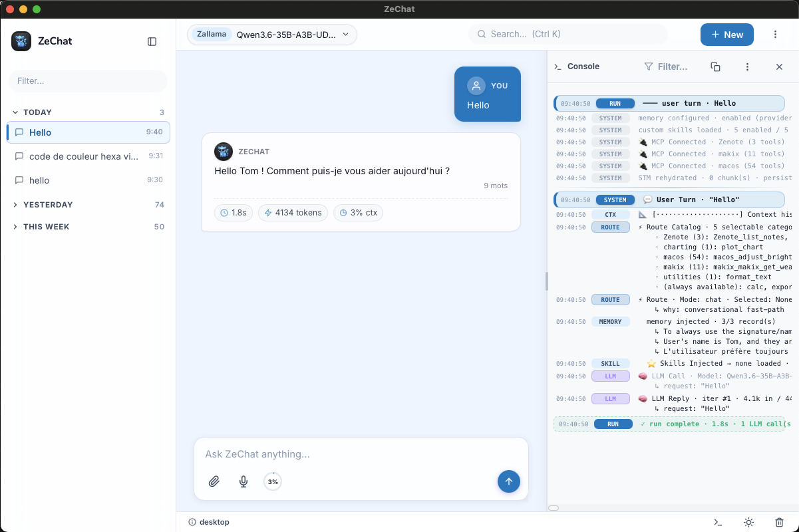
Task: Click the 9 mots word count
Action: [x=496, y=186]
